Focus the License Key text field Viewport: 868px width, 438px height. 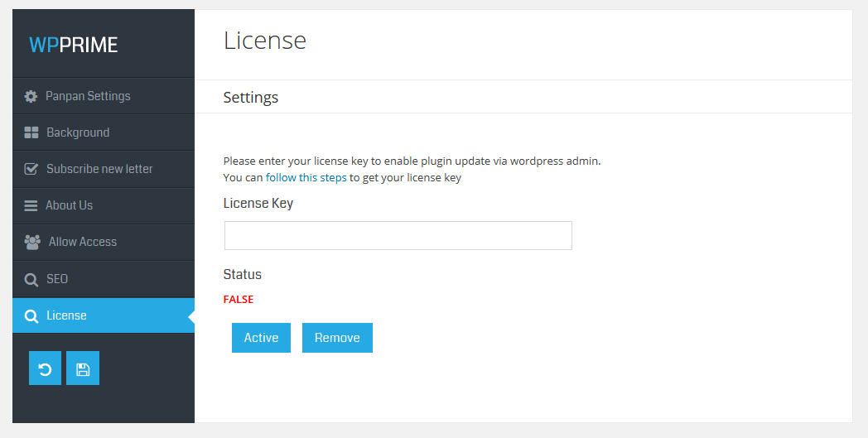(x=398, y=236)
